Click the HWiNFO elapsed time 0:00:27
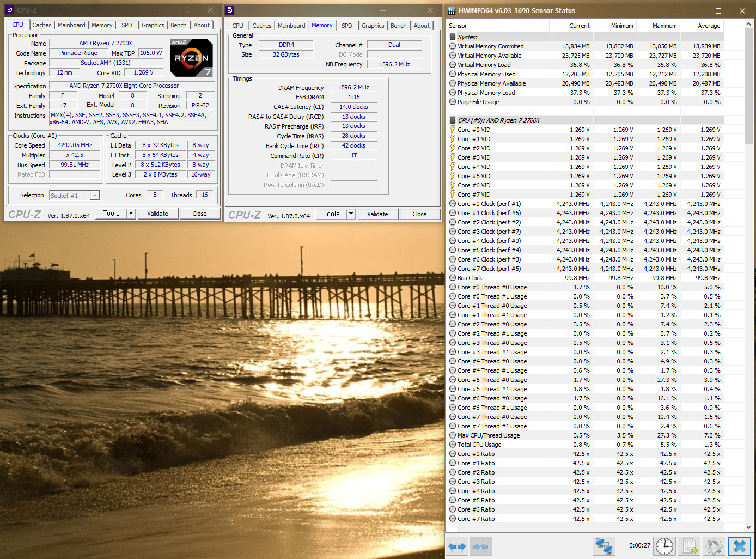Viewport: 756px width, 559px height. point(639,545)
